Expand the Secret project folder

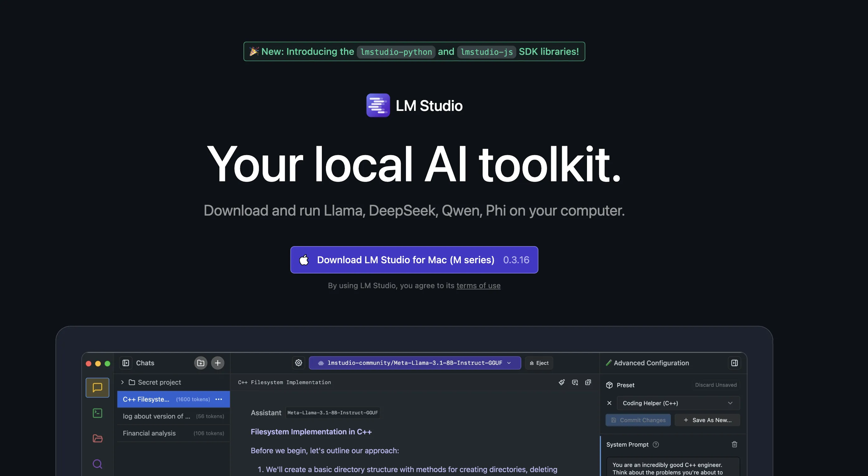coord(122,382)
